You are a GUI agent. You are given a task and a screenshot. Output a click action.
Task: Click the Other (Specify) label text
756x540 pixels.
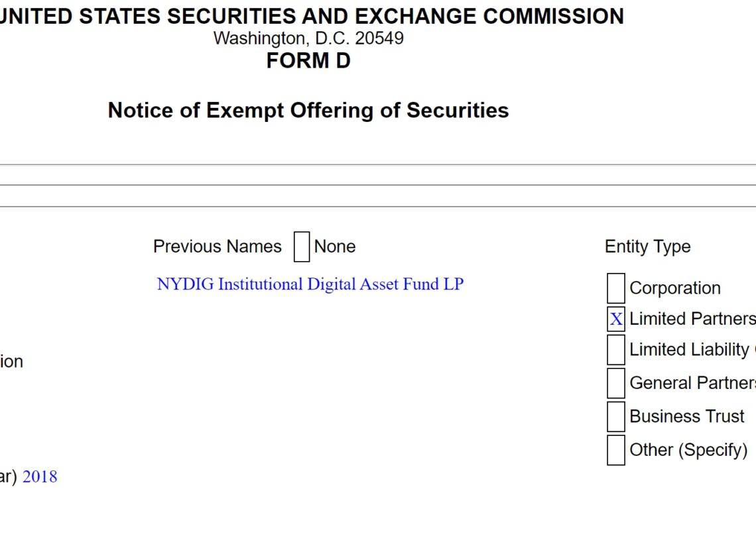click(688, 450)
